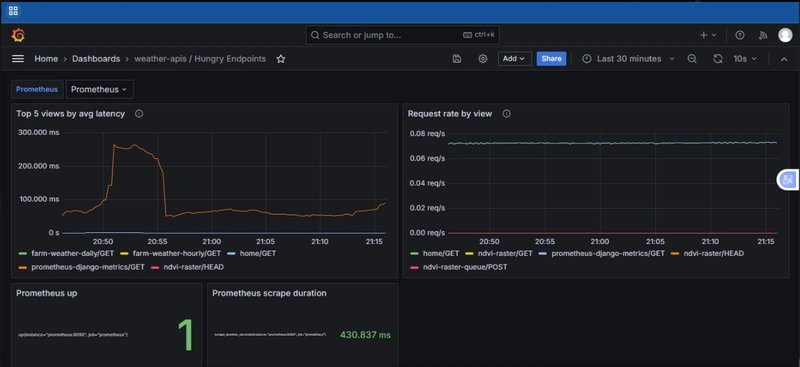Open the translate floating side button
Image resolution: width=800 pixels, height=367 pixels.
788,180
